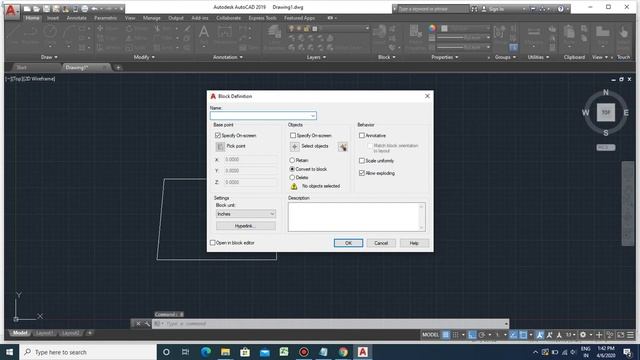640x360 pixels.
Task: Open the workspace switching gear icon
Action: pyautogui.click(x=583, y=335)
